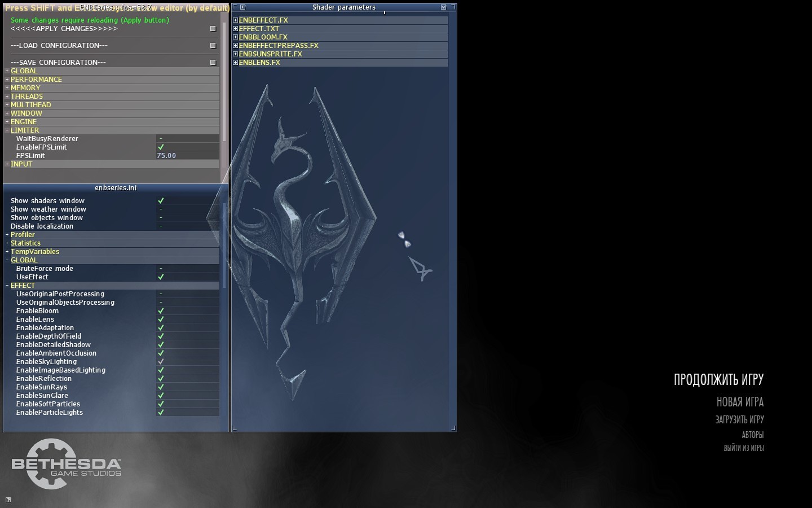Open the АВТОРЫ credits entry
The image size is (812, 508).
point(753,435)
